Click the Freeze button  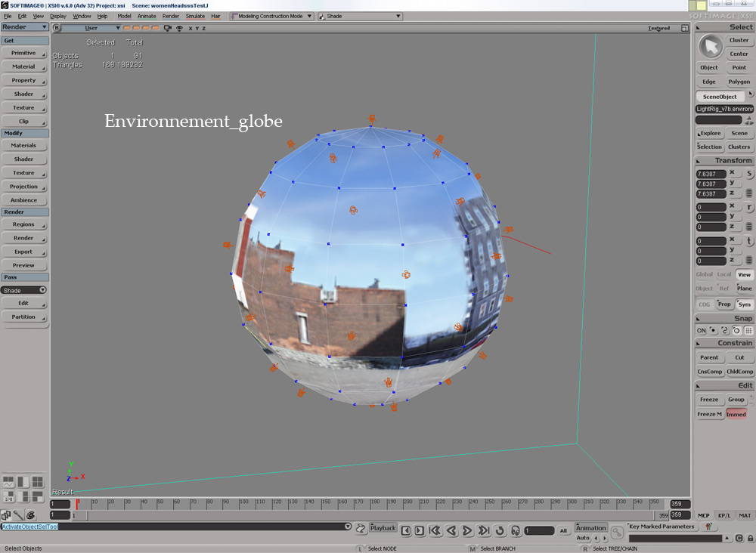(709, 400)
